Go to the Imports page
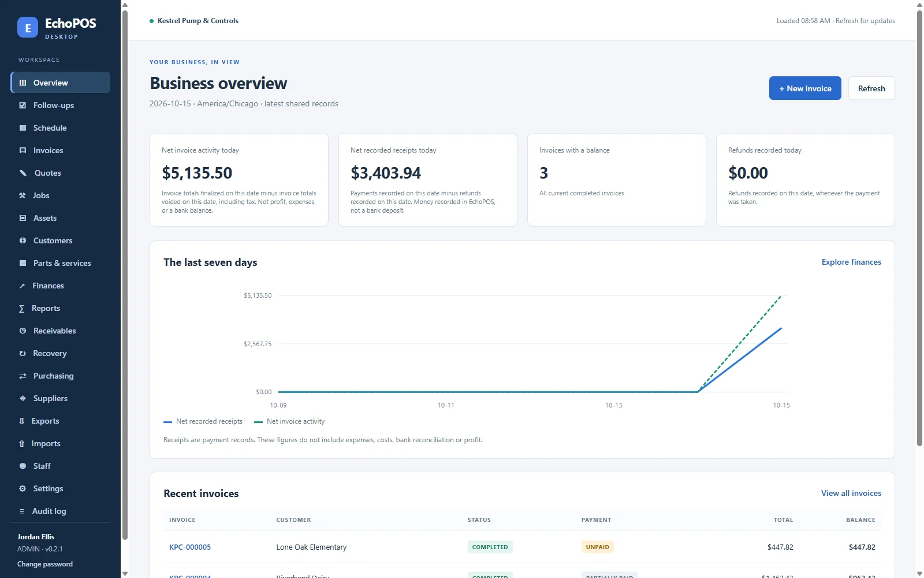 click(x=61, y=443)
